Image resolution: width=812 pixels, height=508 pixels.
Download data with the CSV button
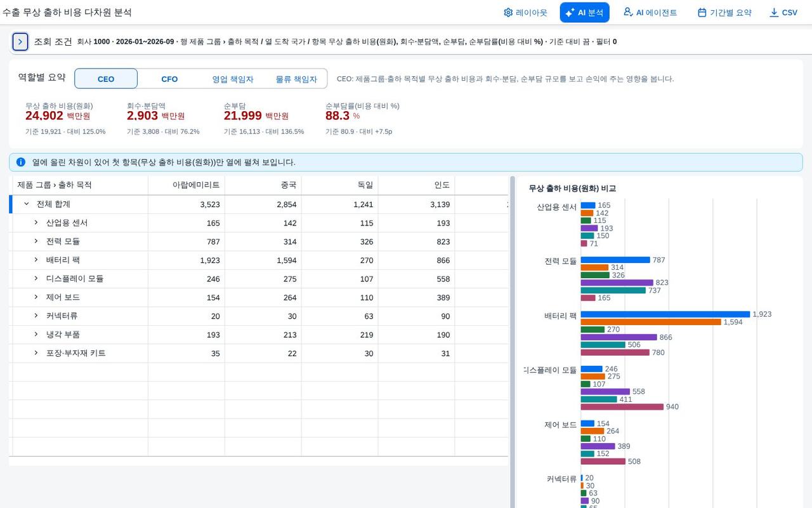point(783,13)
